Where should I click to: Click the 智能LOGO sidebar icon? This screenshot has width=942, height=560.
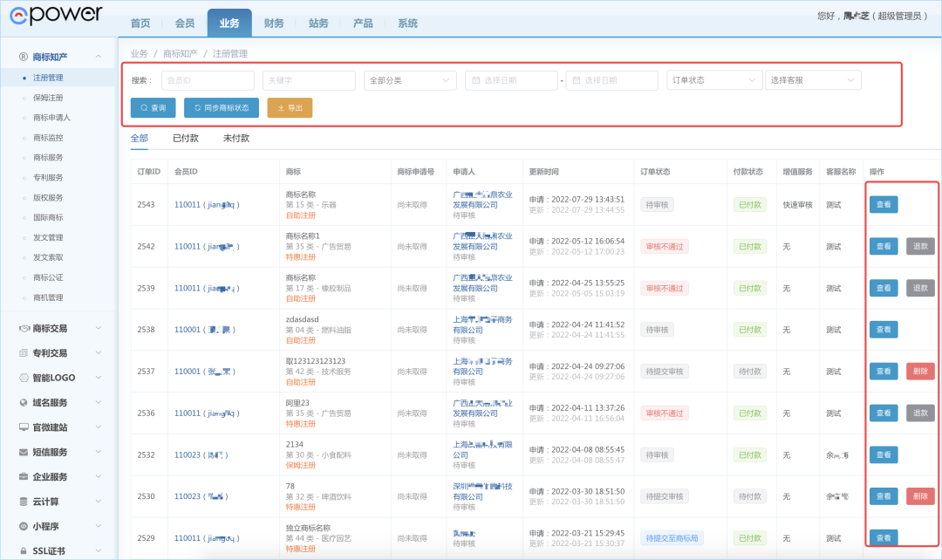[x=24, y=378]
